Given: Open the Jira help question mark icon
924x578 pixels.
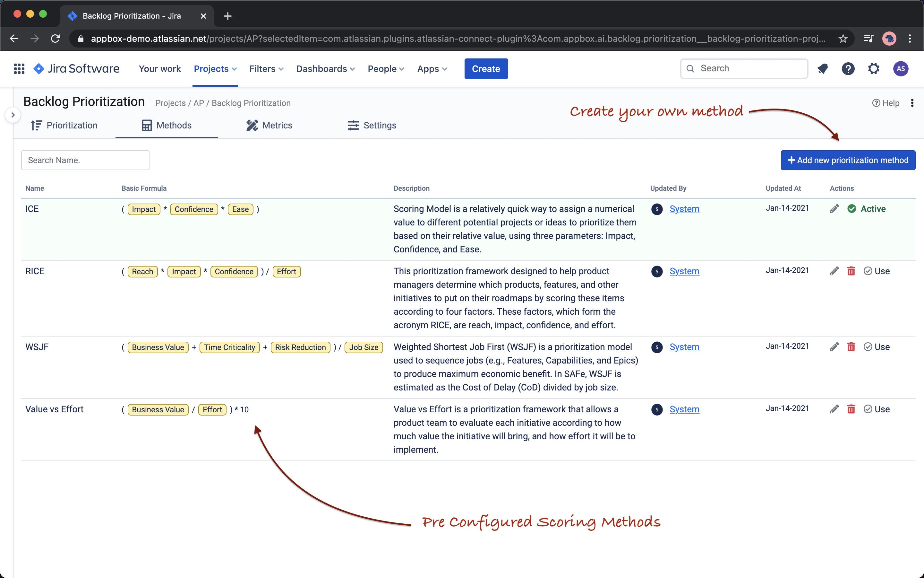Looking at the screenshot, I should click(x=848, y=69).
